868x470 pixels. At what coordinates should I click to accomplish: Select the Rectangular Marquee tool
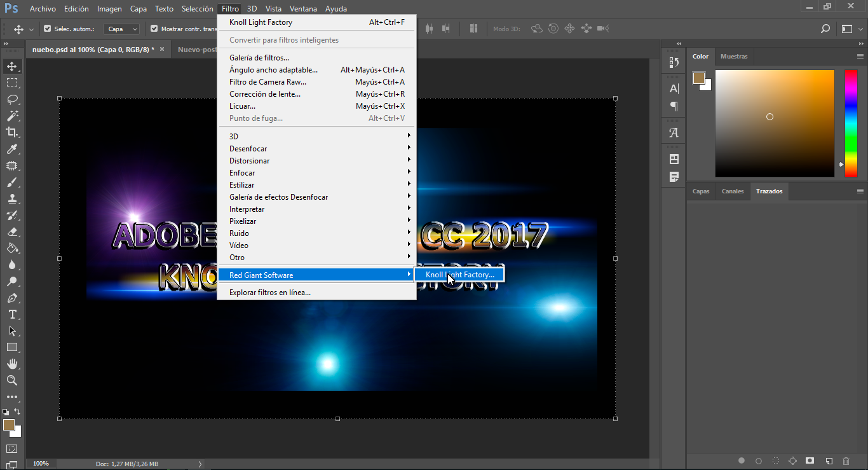(x=12, y=83)
